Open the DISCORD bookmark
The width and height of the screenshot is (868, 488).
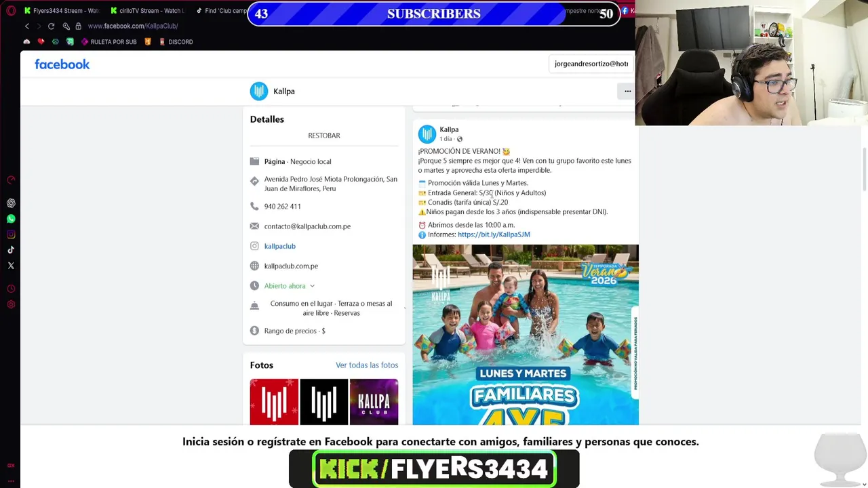click(176, 42)
